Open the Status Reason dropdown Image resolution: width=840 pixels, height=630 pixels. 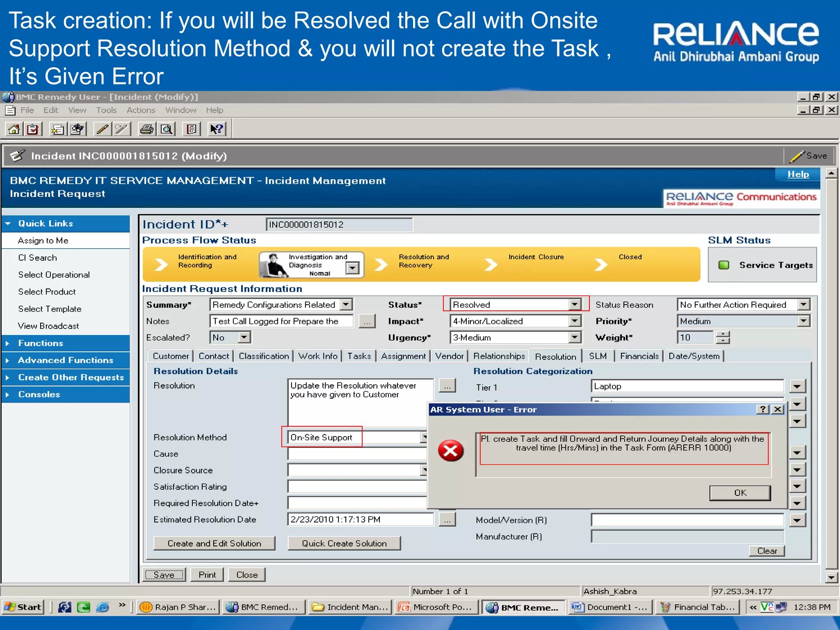coord(804,305)
